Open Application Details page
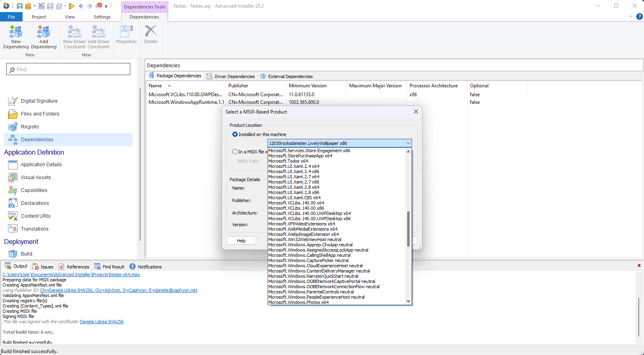This screenshot has height=355, width=644. (41, 165)
